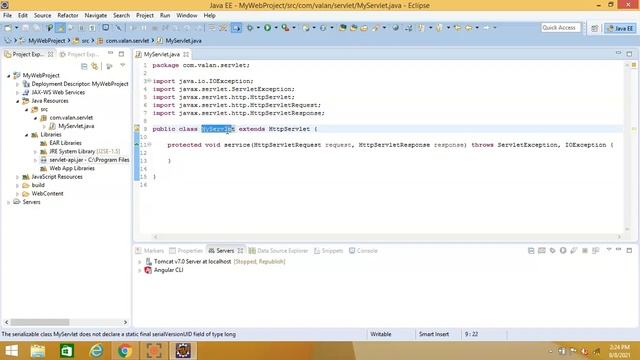The height and width of the screenshot is (360, 640).
Task: Switch to the Console tab
Action: pyautogui.click(x=363, y=251)
